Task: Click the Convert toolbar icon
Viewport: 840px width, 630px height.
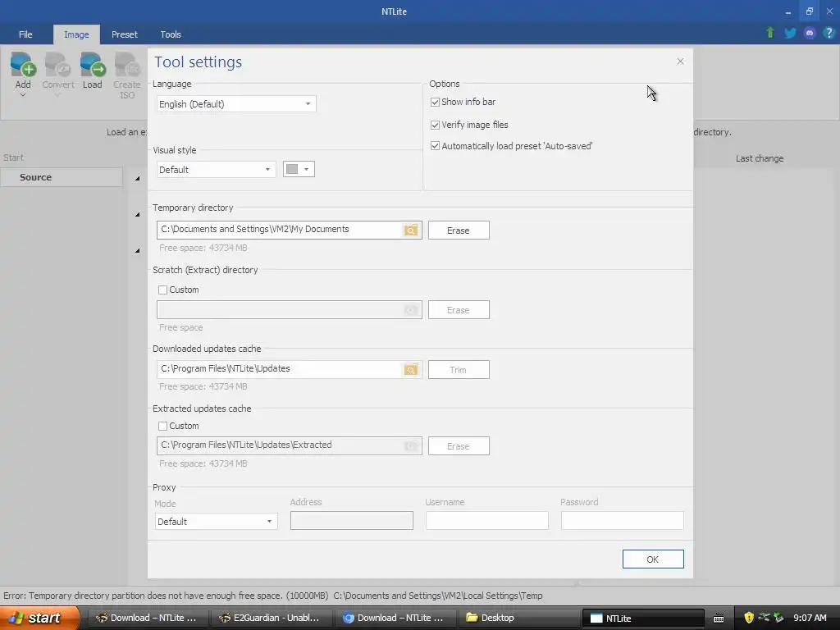Action: (x=58, y=66)
